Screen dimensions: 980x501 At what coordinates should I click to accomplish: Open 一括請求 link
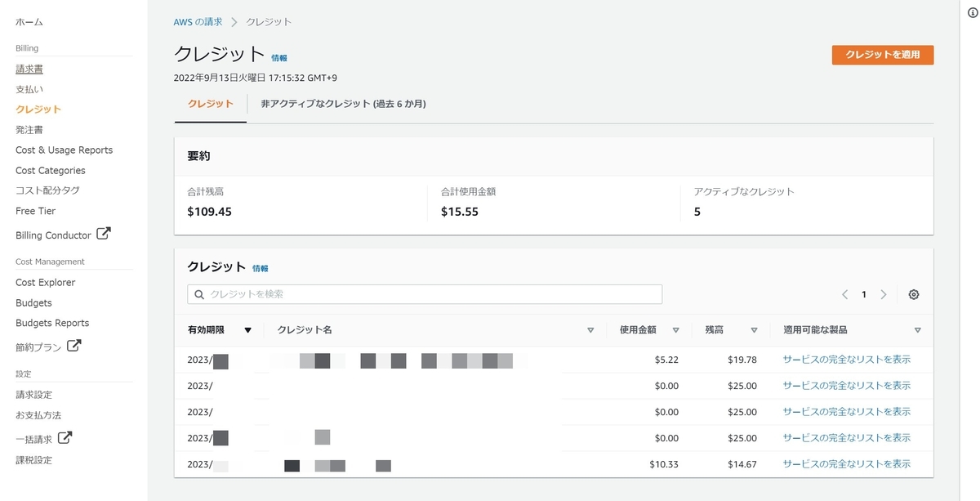coord(33,440)
